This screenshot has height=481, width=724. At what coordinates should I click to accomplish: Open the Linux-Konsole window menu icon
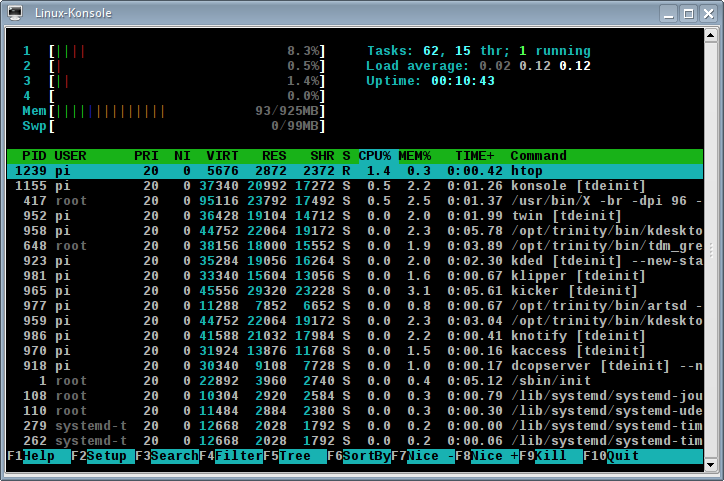(15, 13)
